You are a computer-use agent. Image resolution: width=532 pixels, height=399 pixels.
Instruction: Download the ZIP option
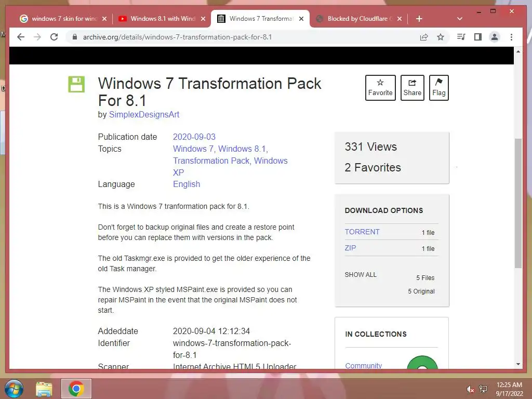pos(350,248)
